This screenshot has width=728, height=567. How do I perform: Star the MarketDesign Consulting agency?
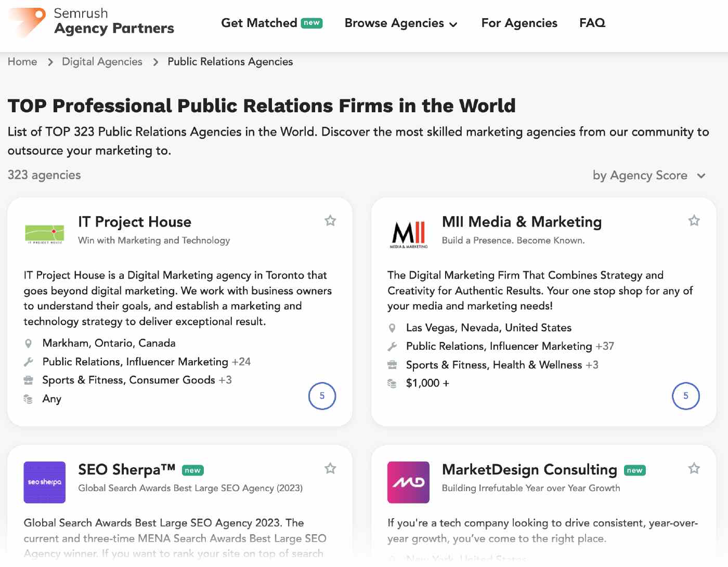tap(694, 468)
